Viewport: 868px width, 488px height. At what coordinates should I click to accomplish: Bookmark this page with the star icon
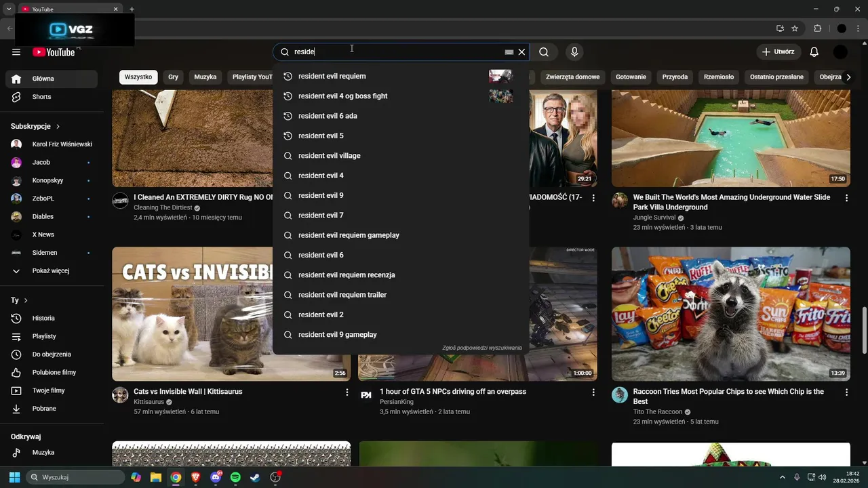pyautogui.click(x=795, y=28)
